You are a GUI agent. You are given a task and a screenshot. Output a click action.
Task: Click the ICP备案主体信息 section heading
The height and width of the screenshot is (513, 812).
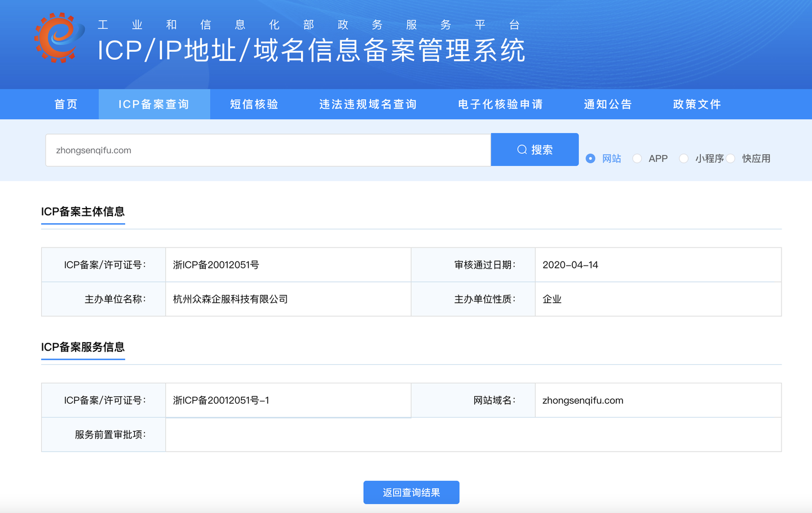click(x=83, y=213)
